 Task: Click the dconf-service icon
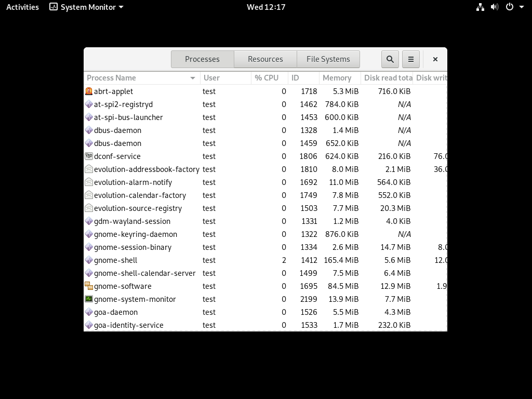tap(88, 156)
